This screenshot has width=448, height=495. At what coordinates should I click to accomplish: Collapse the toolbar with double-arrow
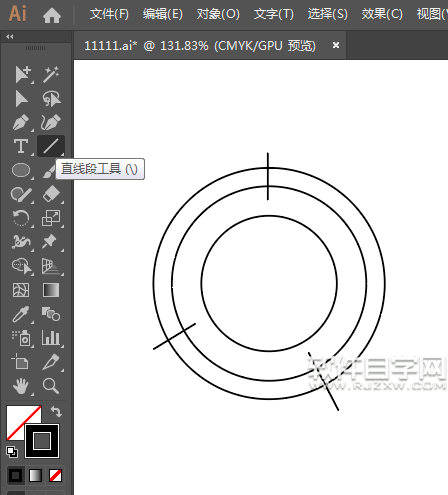pos(10,37)
